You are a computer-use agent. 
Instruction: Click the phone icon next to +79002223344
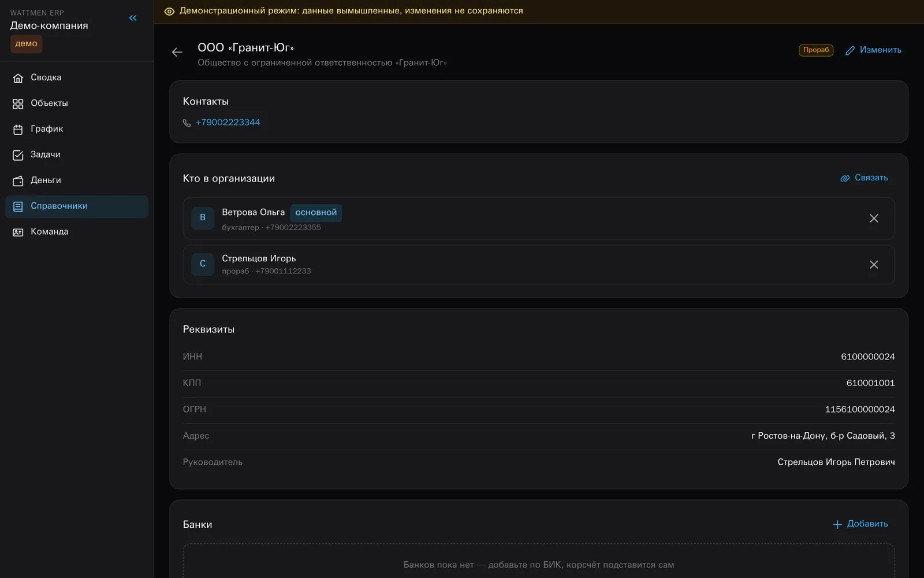point(187,123)
